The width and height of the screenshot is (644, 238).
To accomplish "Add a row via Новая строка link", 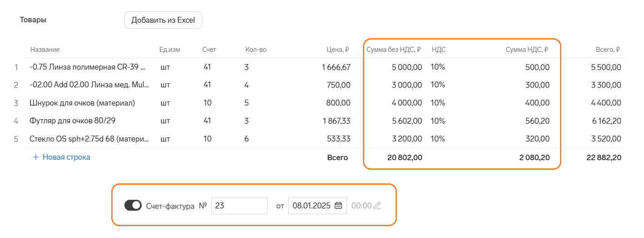I will tap(61, 157).
